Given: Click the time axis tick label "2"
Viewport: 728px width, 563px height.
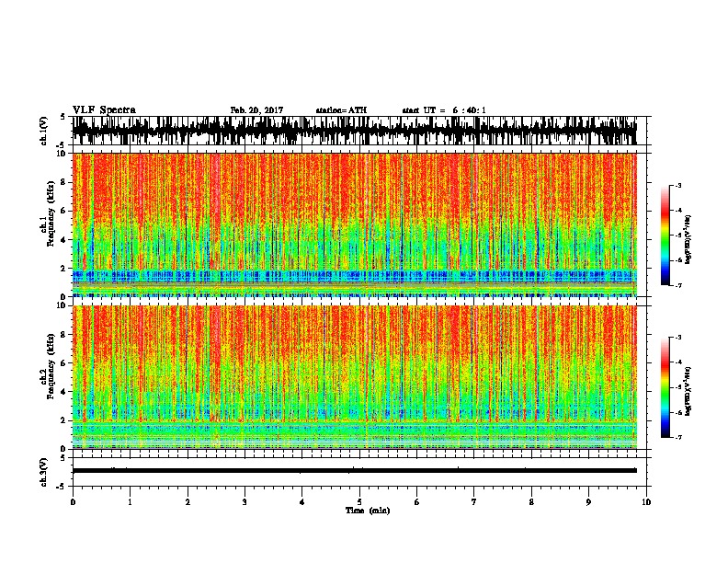Looking at the screenshot, I should (188, 502).
